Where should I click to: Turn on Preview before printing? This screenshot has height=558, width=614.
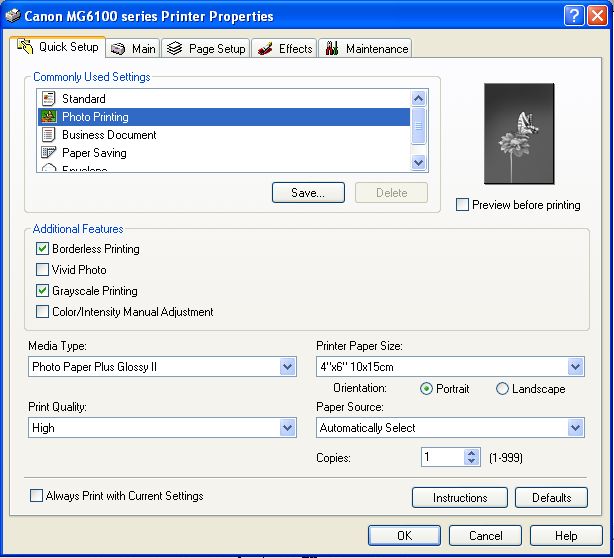[x=462, y=205]
